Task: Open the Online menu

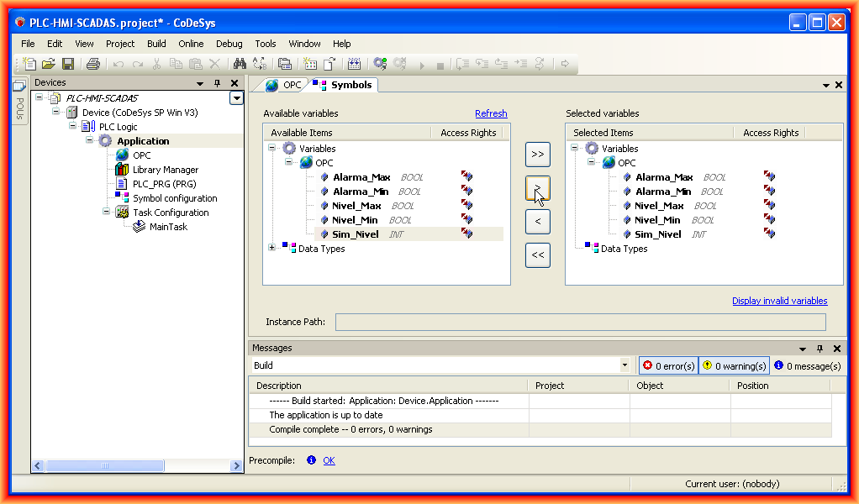Action: click(x=191, y=44)
